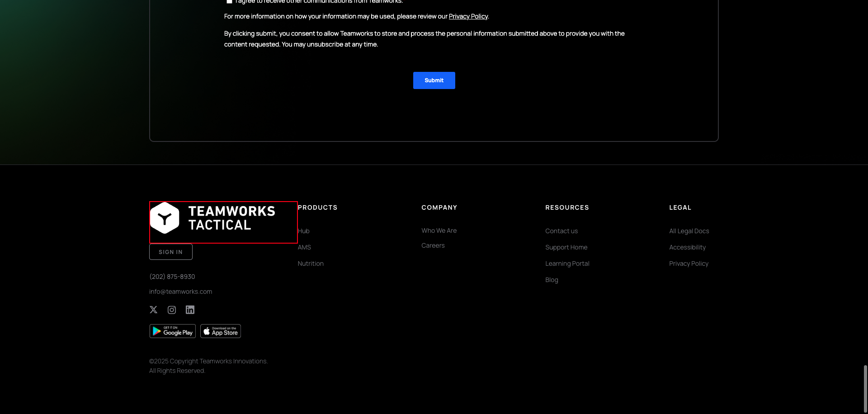Open the Careers page link
The width and height of the screenshot is (868, 414).
pyautogui.click(x=433, y=245)
